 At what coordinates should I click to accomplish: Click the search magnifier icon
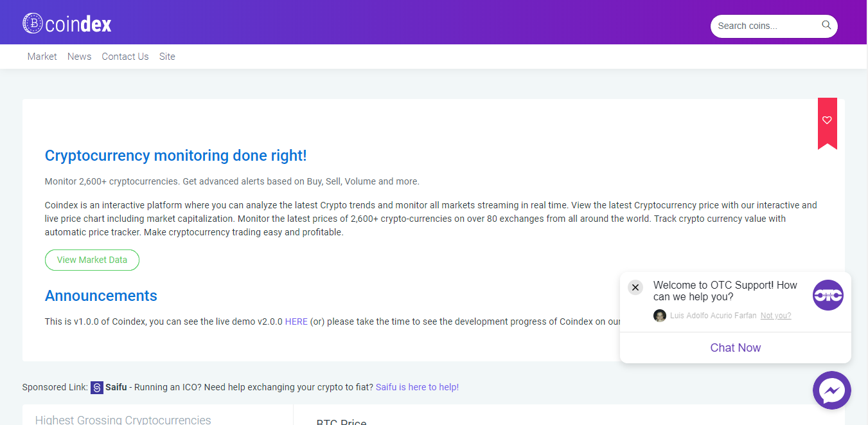click(x=826, y=26)
